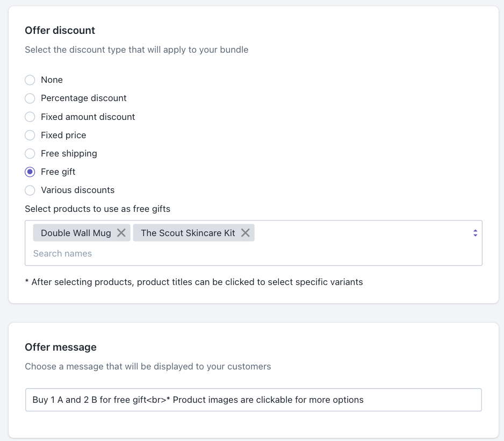Remove The Scout Skincare Kit tag
Image resolution: width=504 pixels, height=441 pixels.
[246, 233]
